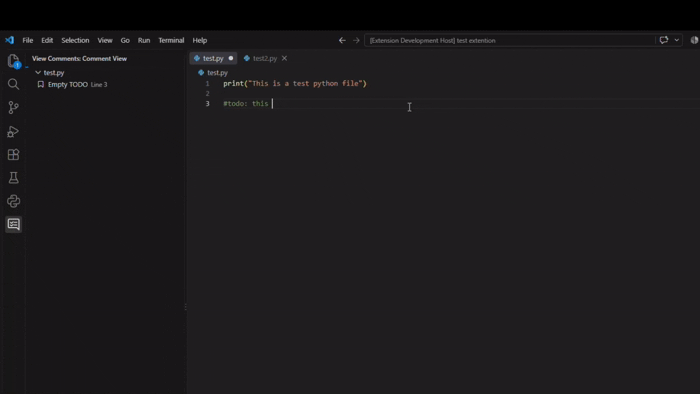This screenshot has width=700, height=394.
Task: Click the command center search box
Action: tap(510, 40)
